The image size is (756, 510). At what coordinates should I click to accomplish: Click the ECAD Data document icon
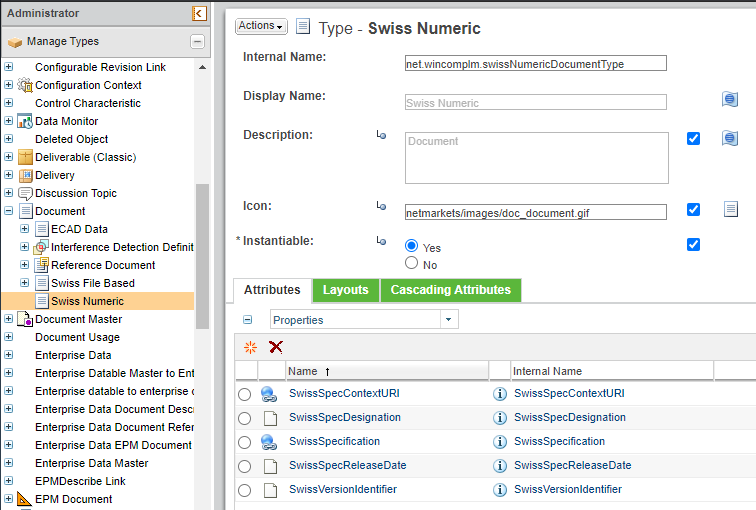[42, 229]
